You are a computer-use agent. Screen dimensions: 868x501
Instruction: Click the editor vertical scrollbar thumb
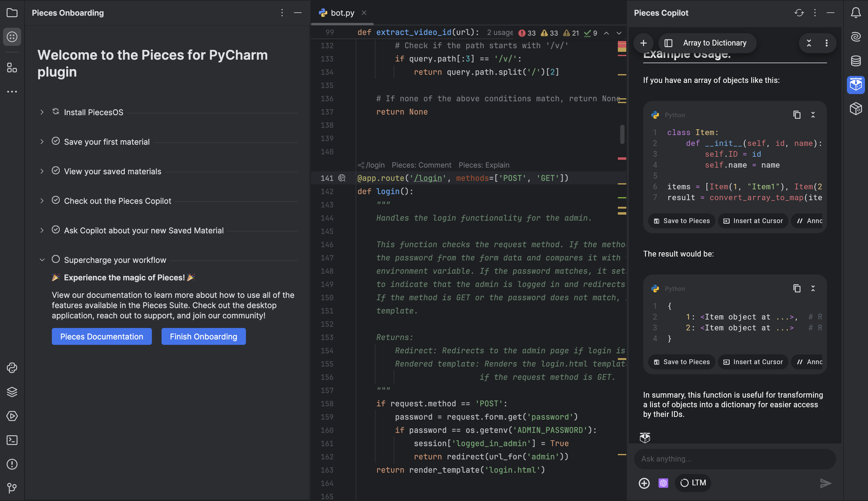[622, 134]
